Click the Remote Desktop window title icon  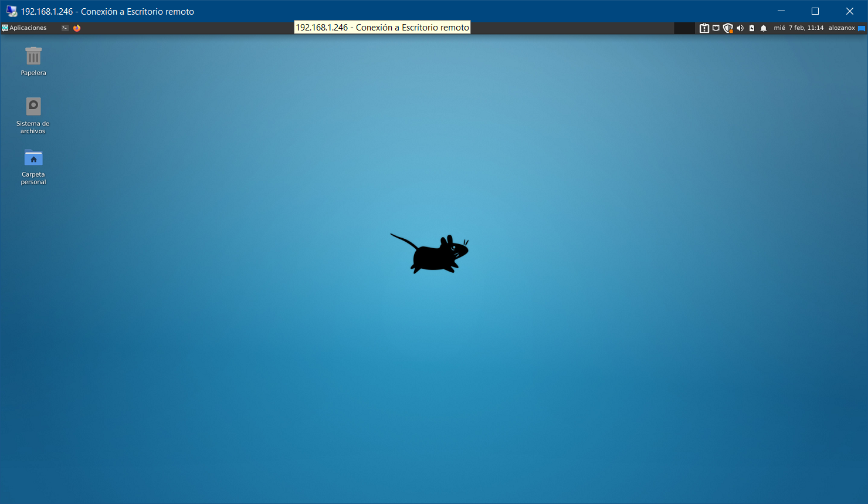[x=11, y=11]
